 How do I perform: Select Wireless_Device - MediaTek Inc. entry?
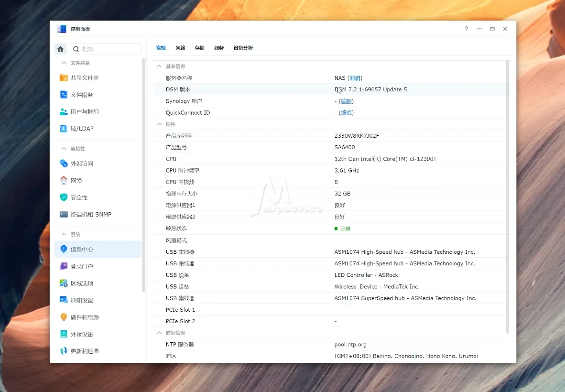pos(377,287)
